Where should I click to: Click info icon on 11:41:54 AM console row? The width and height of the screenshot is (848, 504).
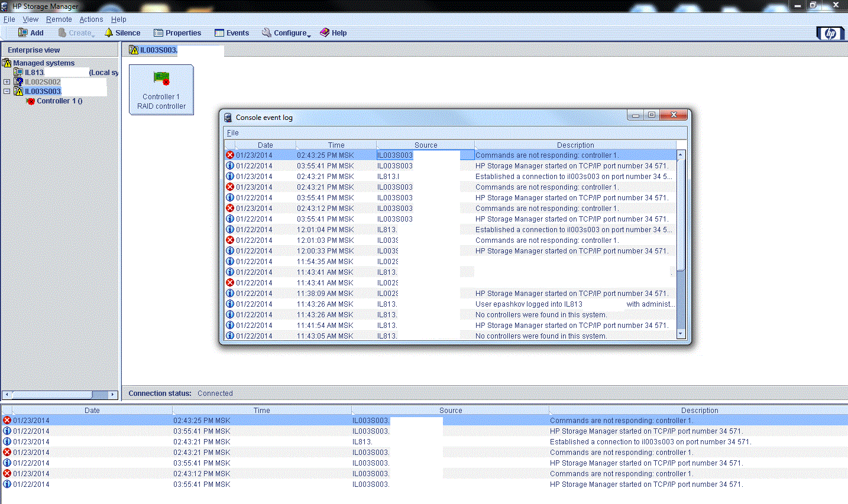pyautogui.click(x=230, y=325)
